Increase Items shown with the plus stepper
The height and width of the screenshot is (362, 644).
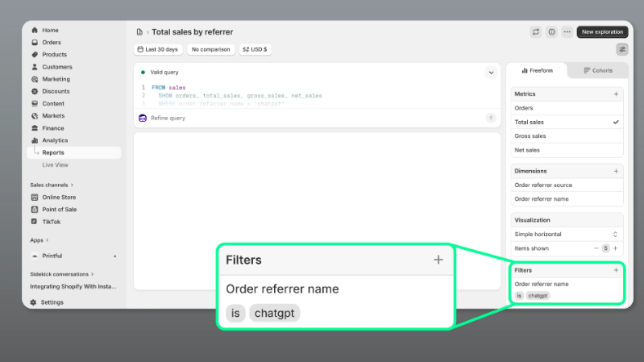click(616, 248)
